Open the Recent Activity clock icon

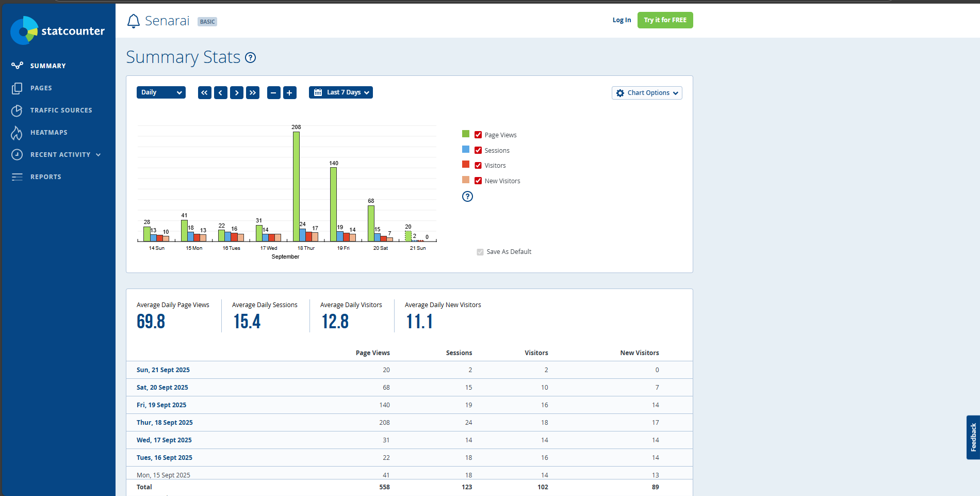[17, 154]
